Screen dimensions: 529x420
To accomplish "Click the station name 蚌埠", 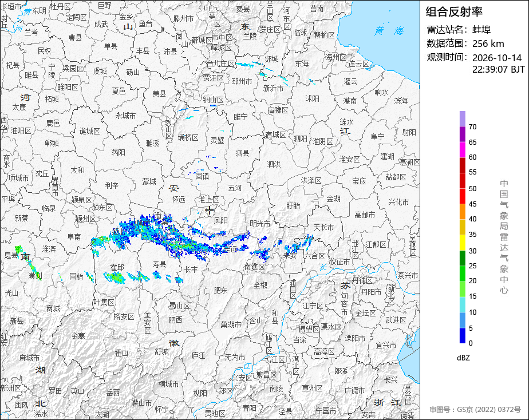I will 481,30.
